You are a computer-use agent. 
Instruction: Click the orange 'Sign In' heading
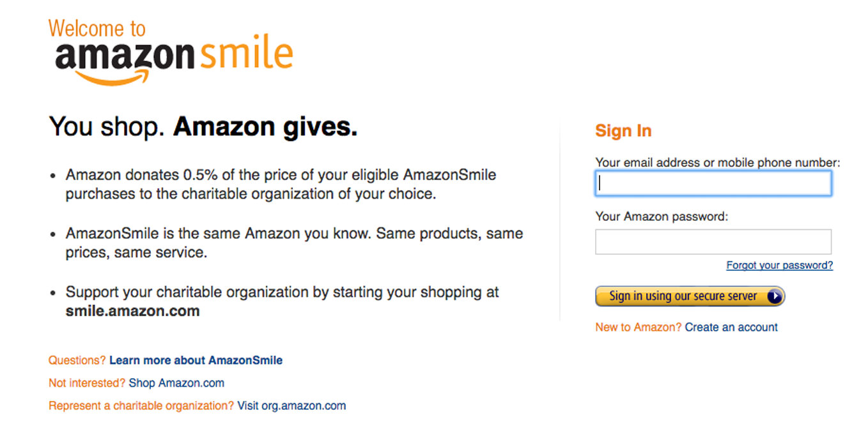click(x=623, y=131)
